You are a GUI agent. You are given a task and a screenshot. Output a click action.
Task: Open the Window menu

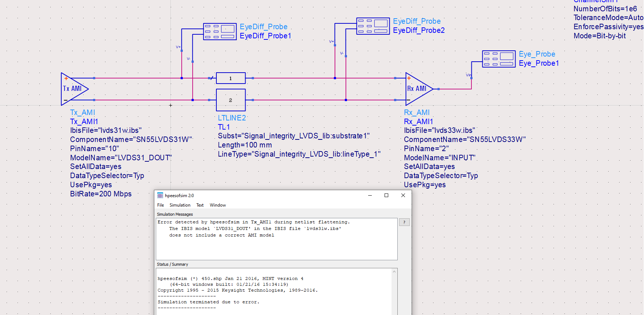[x=218, y=205]
